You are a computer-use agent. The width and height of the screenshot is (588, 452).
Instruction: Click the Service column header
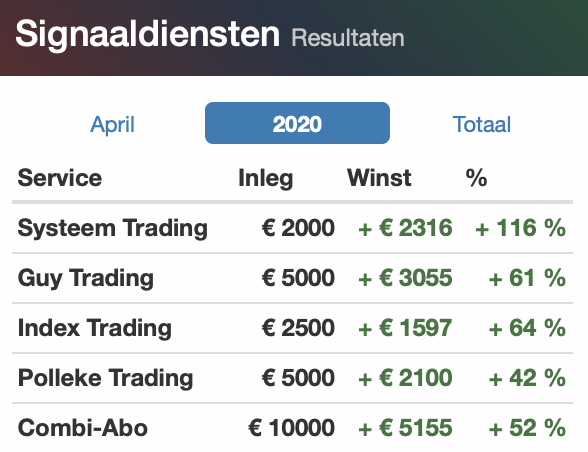point(60,177)
